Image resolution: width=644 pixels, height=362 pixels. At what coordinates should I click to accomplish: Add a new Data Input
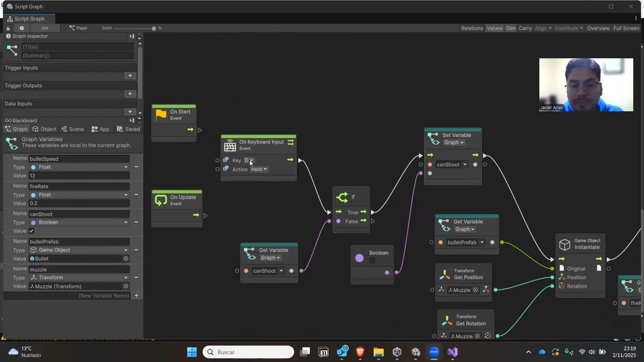130,112
